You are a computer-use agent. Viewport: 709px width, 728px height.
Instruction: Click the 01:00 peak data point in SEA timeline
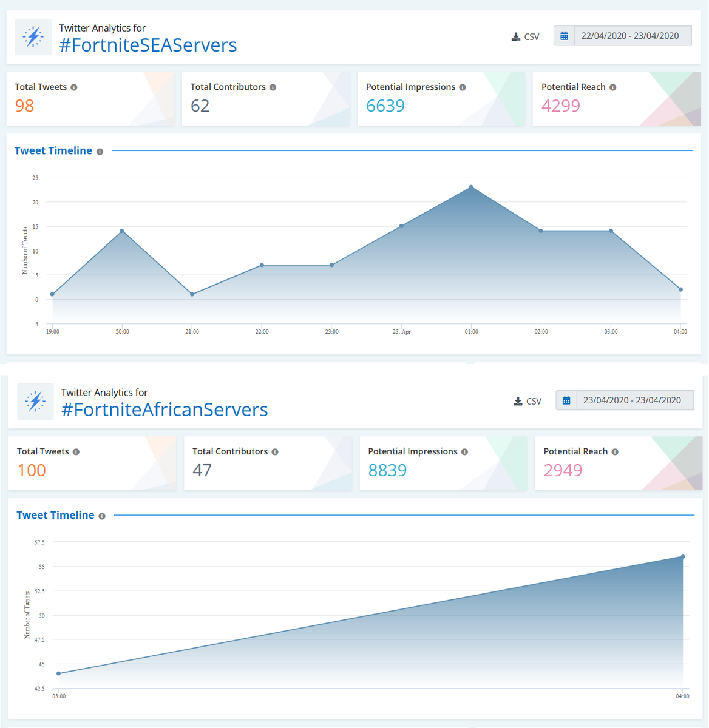tap(471, 187)
